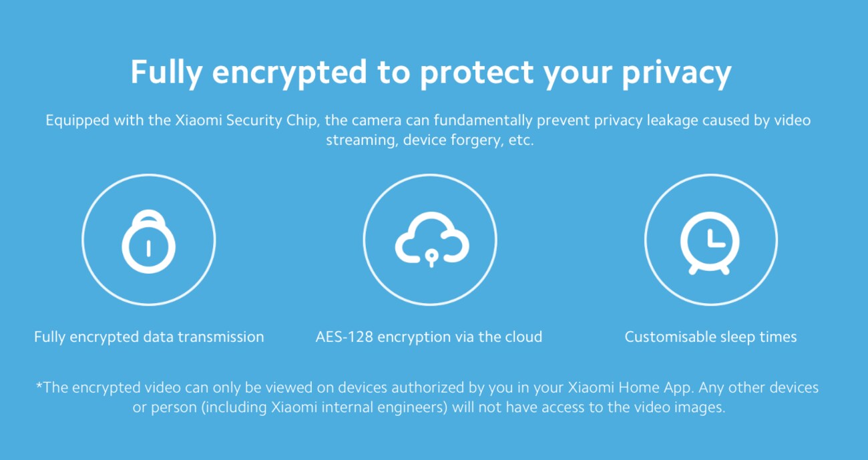Image resolution: width=868 pixels, height=460 pixels.
Task: Click 'device forgery, etc.' in the description
Action: click(x=469, y=142)
